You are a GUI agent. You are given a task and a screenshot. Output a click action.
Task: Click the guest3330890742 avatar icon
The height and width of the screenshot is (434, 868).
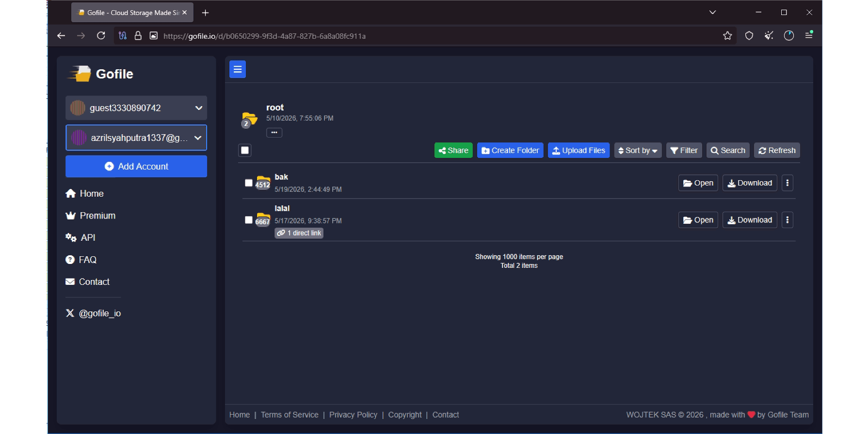(x=78, y=108)
